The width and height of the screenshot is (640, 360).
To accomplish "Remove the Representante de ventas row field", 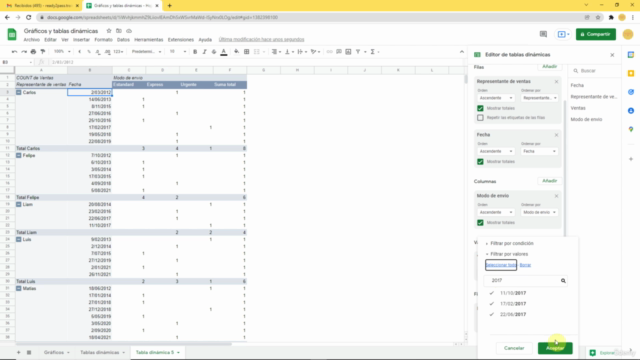I will click(x=556, y=82).
